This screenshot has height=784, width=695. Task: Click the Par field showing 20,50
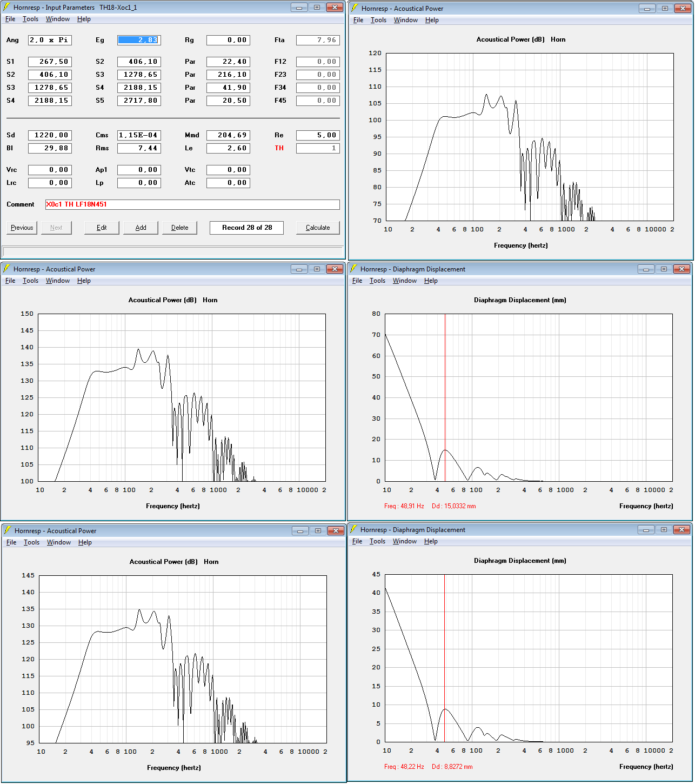point(228,101)
